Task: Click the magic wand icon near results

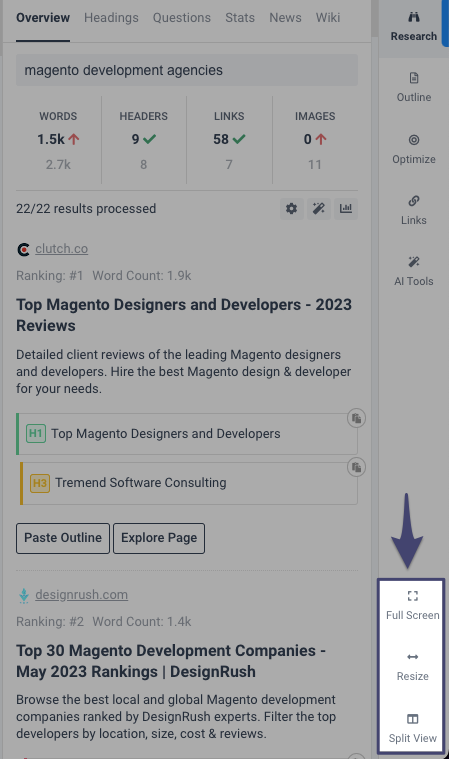Action: (x=319, y=209)
